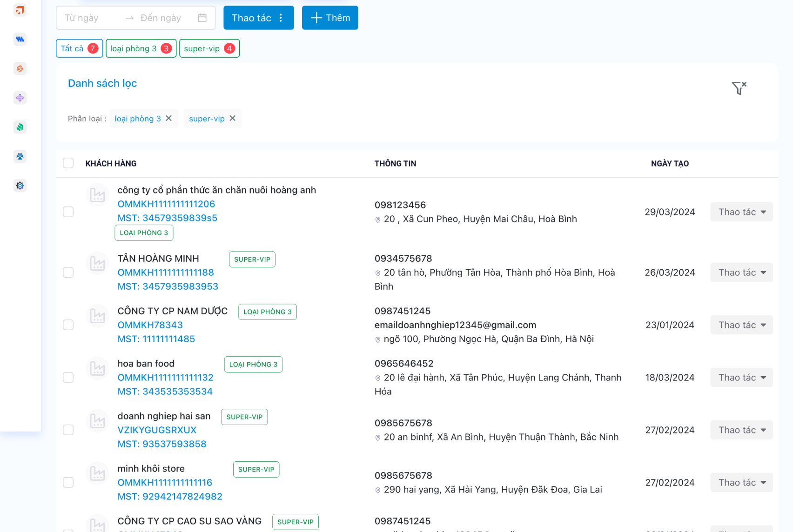
Task: Click location pin next to 290 hai yang address
Action: tap(378, 490)
